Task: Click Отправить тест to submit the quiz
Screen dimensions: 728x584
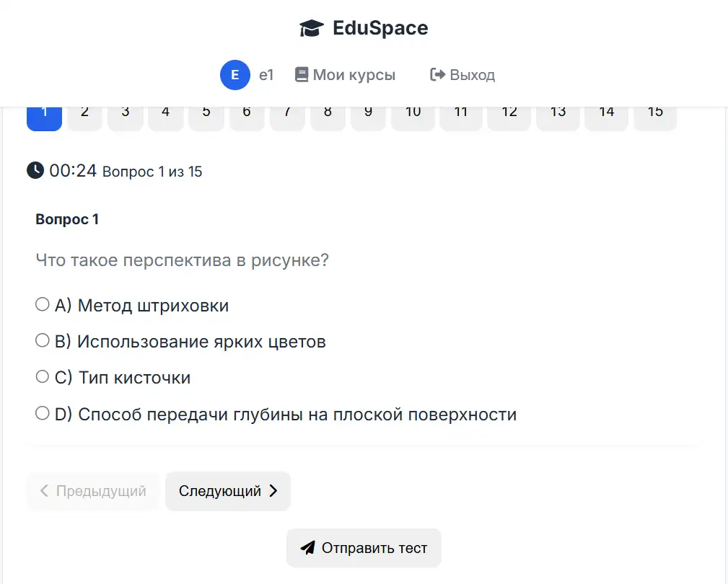Action: (364, 547)
